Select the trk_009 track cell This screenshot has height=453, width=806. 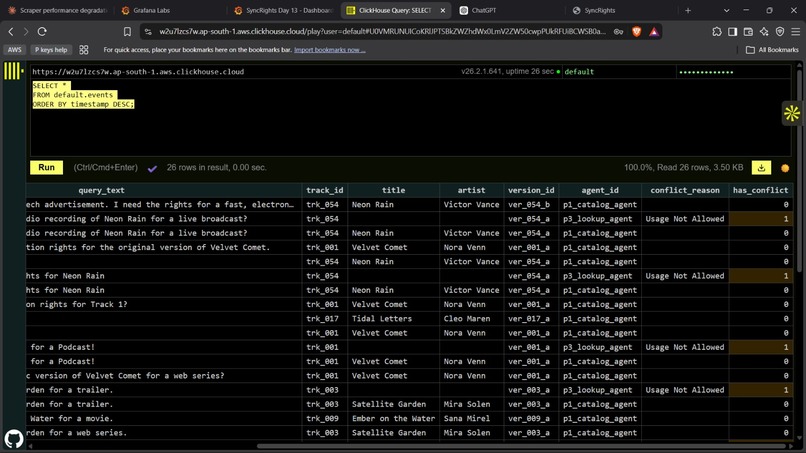point(324,419)
